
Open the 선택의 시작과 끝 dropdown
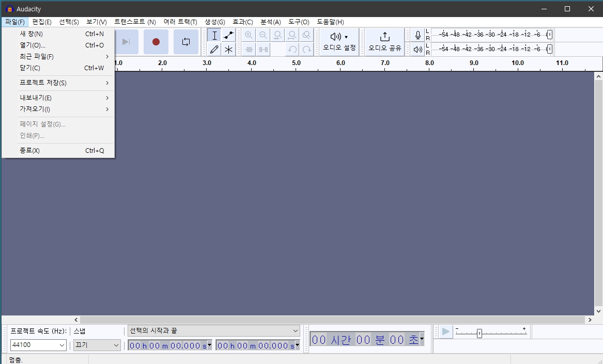tap(213, 330)
